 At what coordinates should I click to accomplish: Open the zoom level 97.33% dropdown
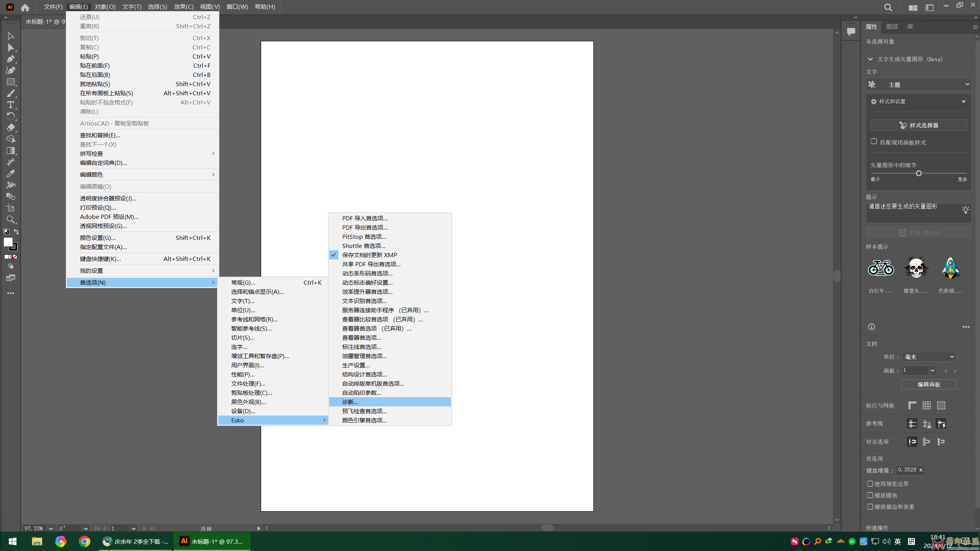pos(51,528)
